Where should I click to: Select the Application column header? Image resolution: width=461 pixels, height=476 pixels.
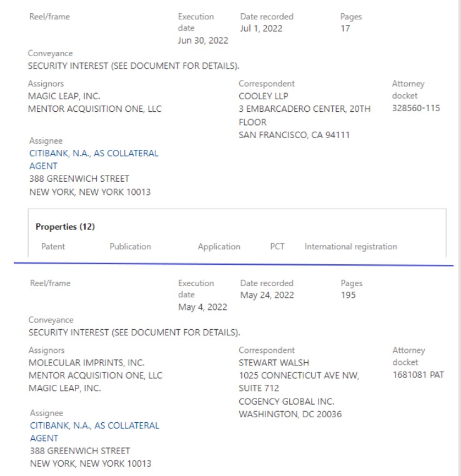point(219,247)
